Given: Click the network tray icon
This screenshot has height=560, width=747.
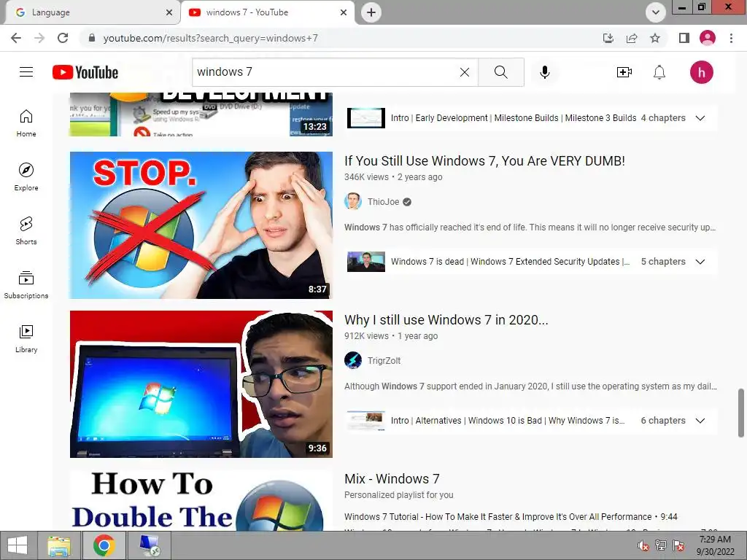Looking at the screenshot, I should coord(661,545).
